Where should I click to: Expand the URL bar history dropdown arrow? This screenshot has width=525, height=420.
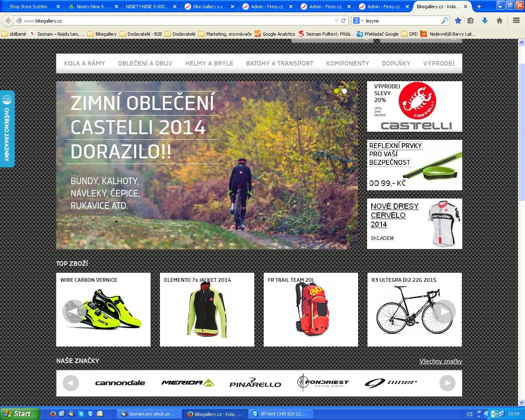tap(336, 21)
